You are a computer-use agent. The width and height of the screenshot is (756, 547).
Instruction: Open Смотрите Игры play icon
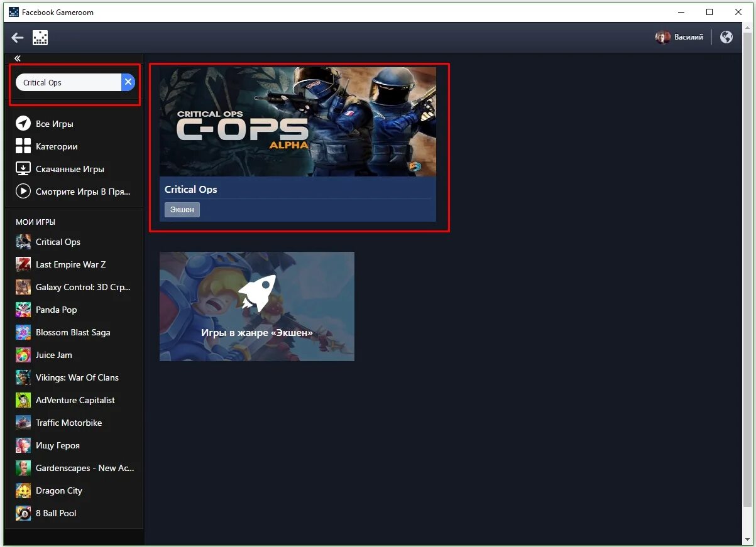coord(23,192)
